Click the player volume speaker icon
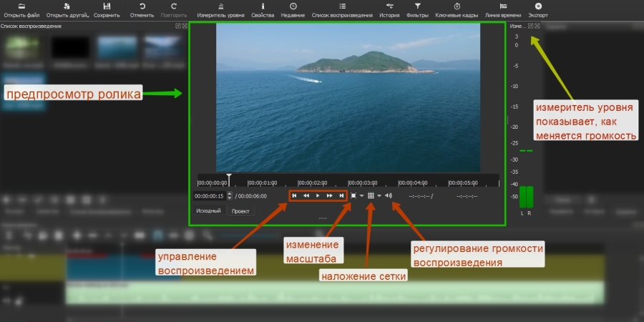 click(x=389, y=195)
